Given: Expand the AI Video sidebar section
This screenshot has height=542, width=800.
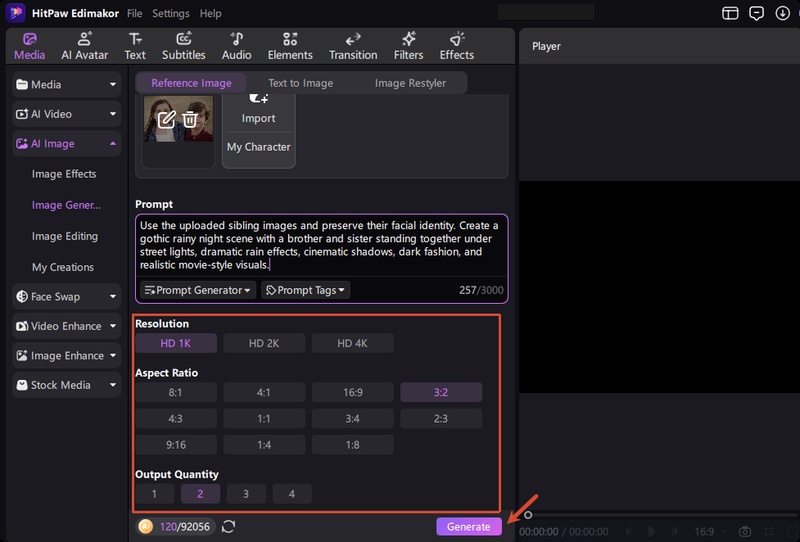Looking at the screenshot, I should coord(66,114).
